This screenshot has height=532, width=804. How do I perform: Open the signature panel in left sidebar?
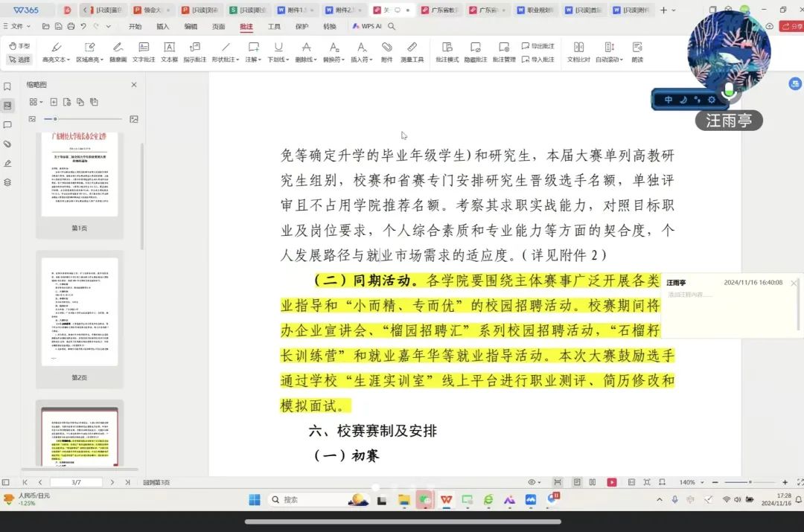(x=7, y=164)
